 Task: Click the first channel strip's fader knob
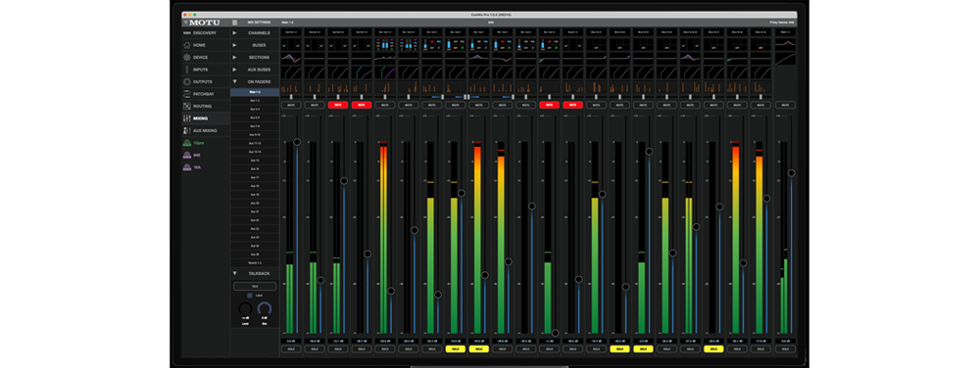coord(297,142)
